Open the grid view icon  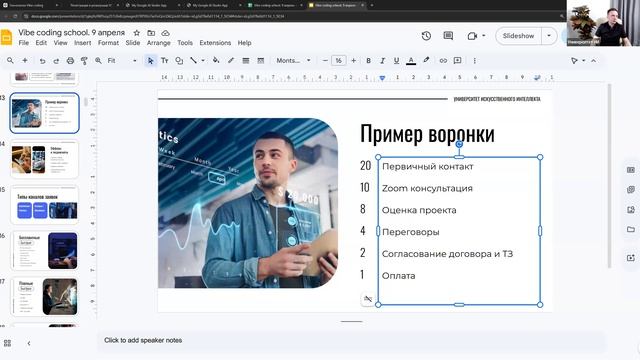pos(7,343)
